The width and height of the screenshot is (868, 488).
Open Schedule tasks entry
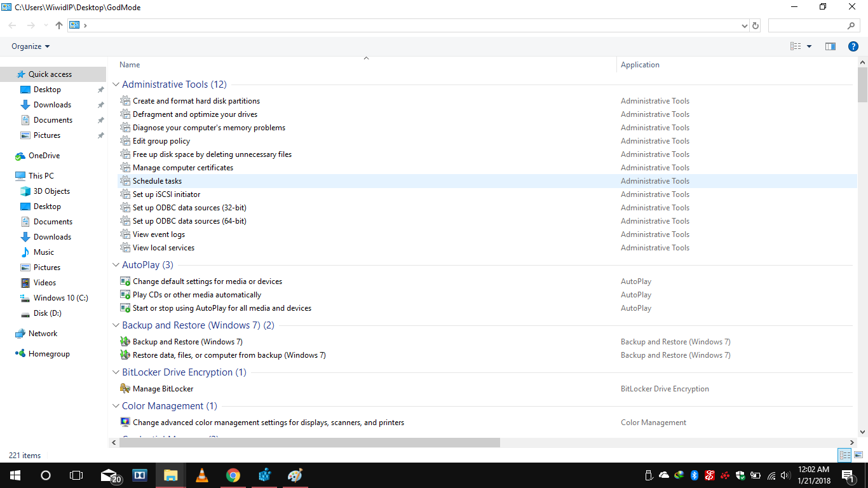coord(157,181)
